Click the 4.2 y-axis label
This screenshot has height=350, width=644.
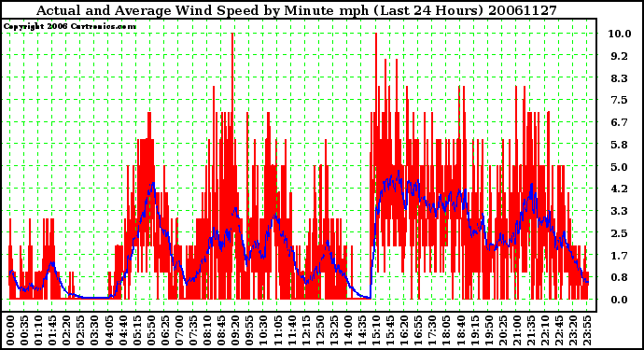click(x=620, y=189)
